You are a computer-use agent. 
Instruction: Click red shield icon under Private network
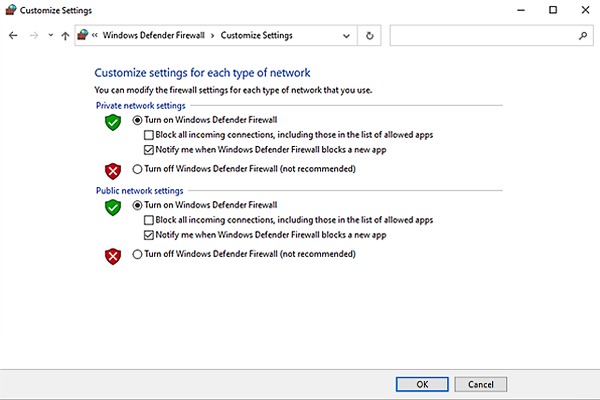[113, 171]
